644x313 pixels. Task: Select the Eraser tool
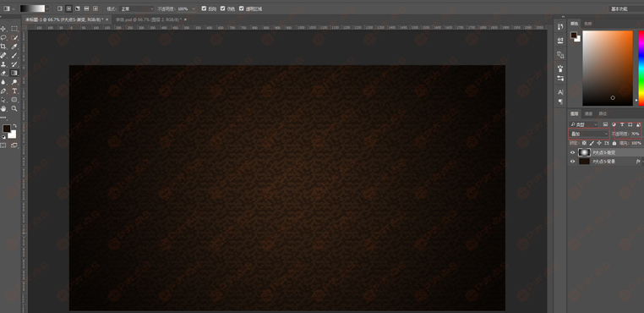[x=3, y=74]
